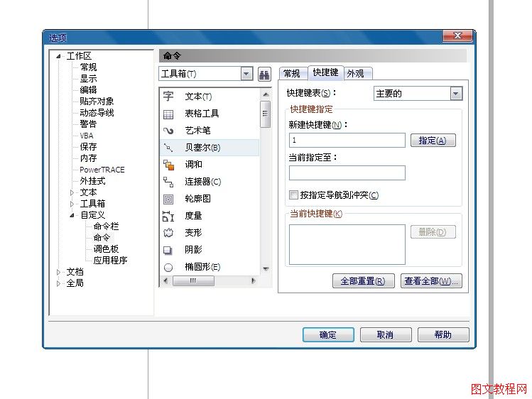Click the 删除(D) button
The width and height of the screenshot is (532, 399).
pyautogui.click(x=433, y=232)
